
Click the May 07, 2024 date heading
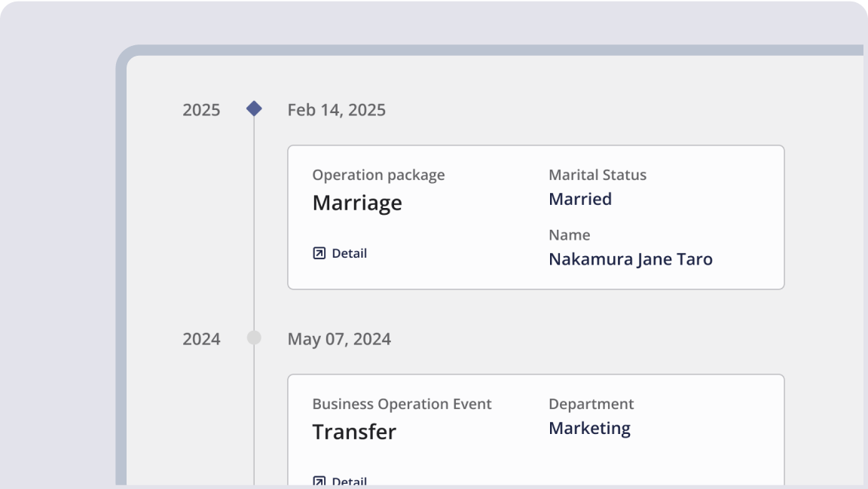[339, 339]
